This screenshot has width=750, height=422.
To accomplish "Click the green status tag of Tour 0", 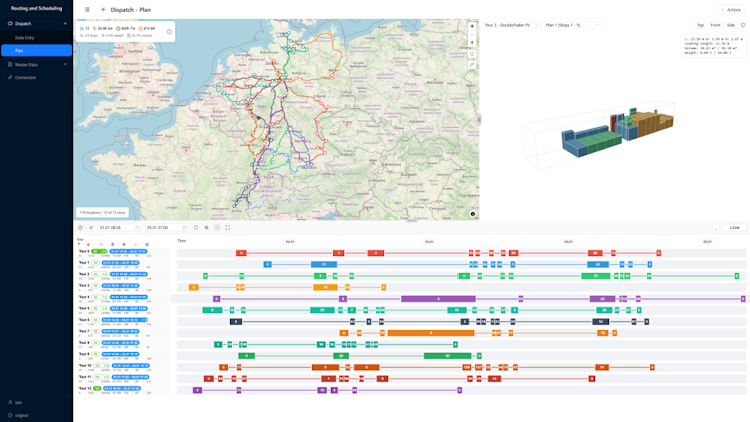I will (x=99, y=251).
